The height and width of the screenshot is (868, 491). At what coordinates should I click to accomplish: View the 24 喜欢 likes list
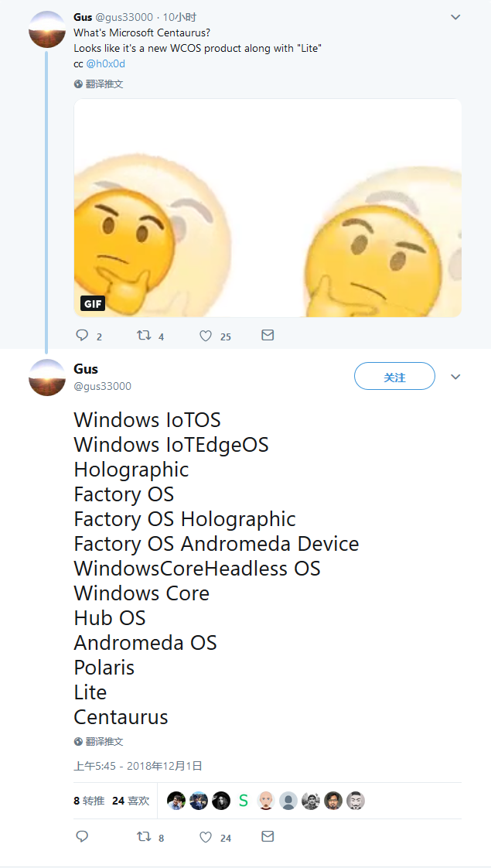coord(131,801)
